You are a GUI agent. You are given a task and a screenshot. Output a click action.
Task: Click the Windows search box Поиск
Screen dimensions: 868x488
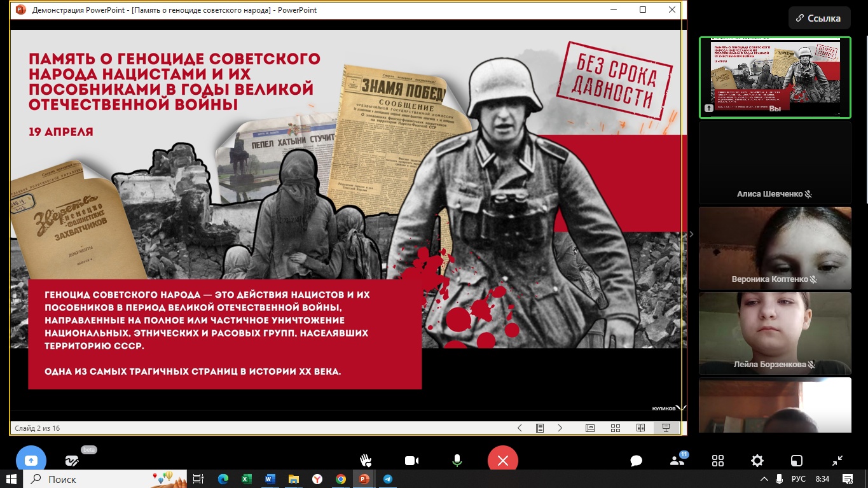[105, 478]
